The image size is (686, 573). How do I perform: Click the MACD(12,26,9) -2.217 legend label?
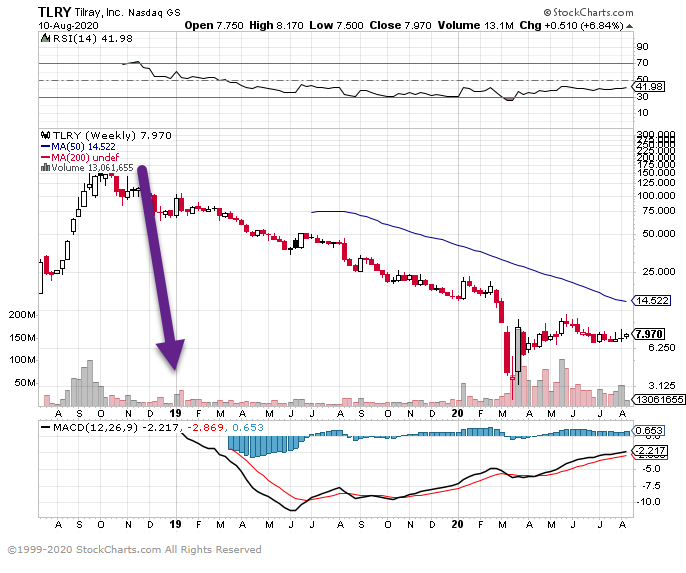tap(116, 427)
